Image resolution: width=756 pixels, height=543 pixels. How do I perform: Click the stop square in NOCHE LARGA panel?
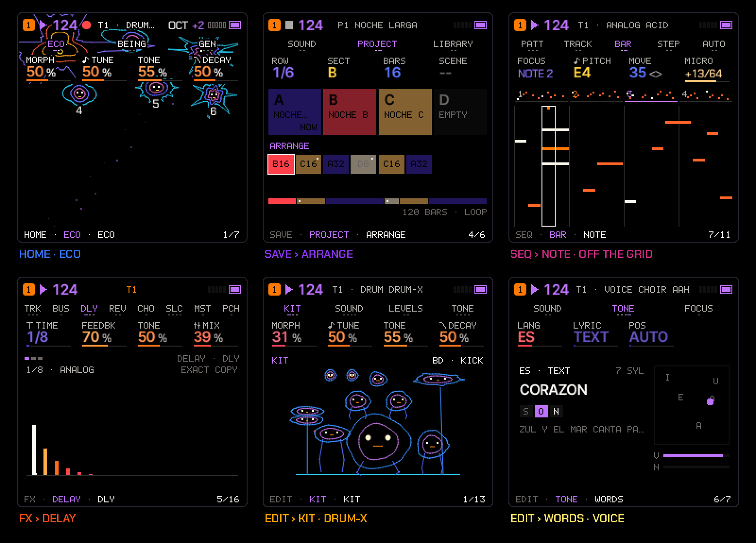[x=289, y=25]
